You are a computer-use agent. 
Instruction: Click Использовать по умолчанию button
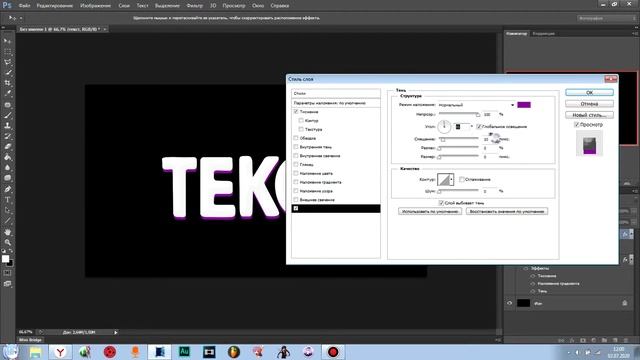430,211
